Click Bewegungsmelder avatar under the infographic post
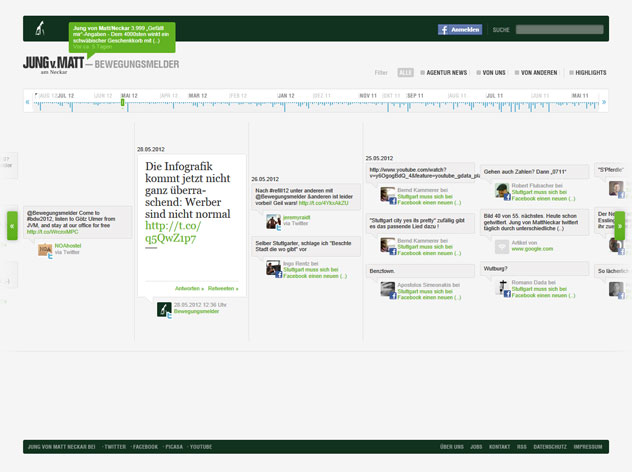Viewport: 632px width, 472px height. 163,309
